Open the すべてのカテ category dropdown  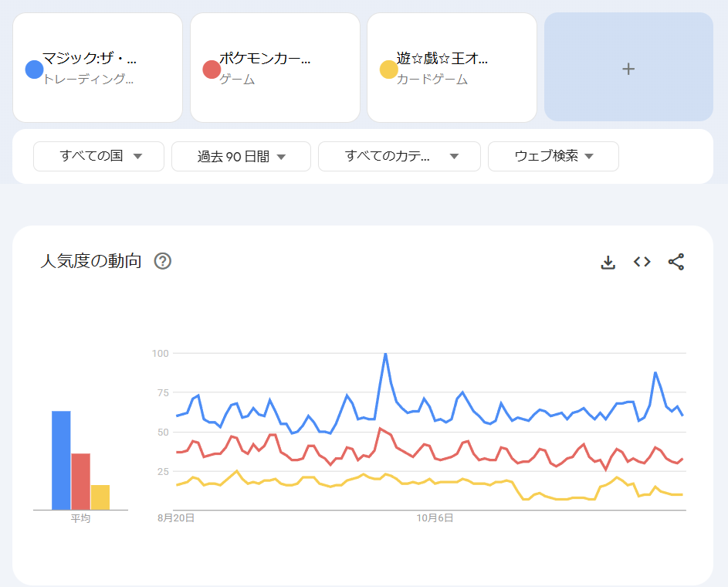coord(399,156)
